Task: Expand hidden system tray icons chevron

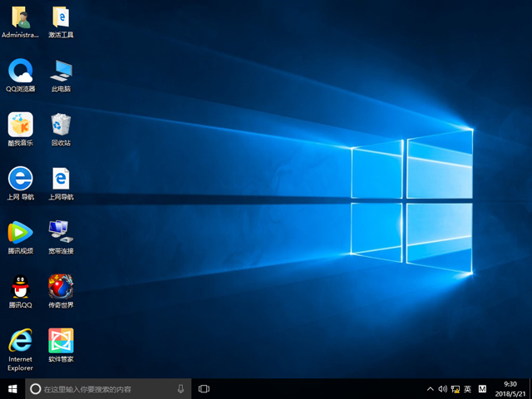Action: pos(430,389)
